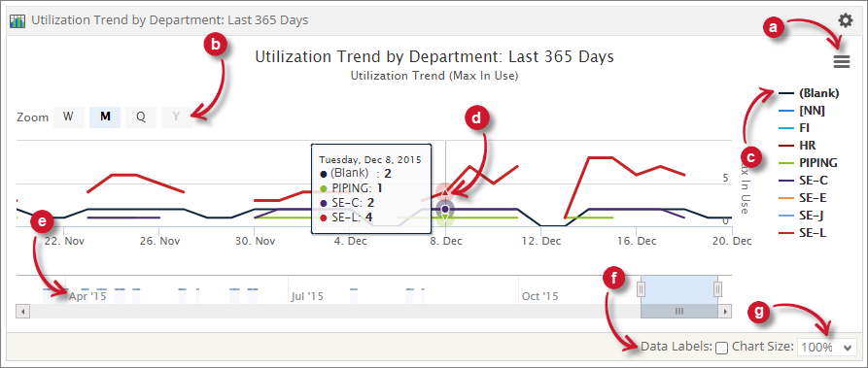This screenshot has height=368, width=868.
Task: Click the 'Tuesday, Dec 8, 2015' tooltip header
Action: tap(369, 159)
